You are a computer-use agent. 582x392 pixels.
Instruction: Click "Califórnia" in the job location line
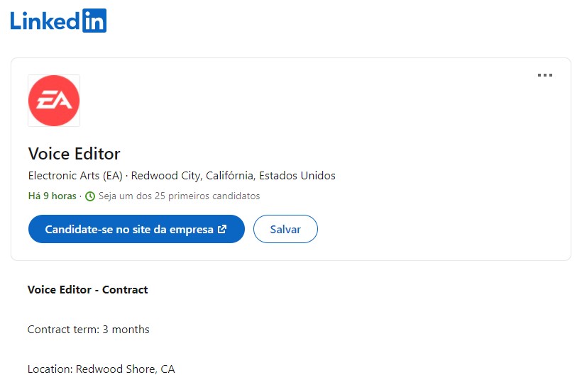click(230, 175)
